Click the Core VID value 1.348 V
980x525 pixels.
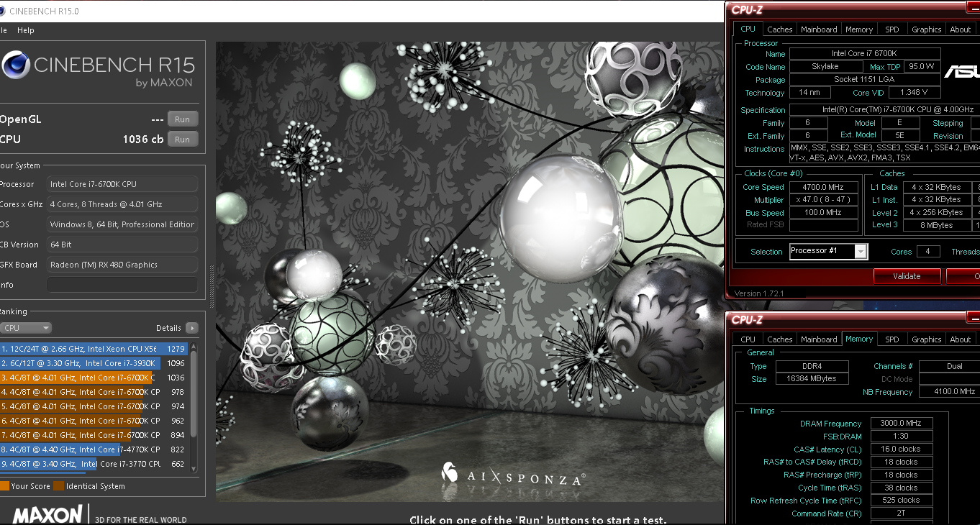pos(915,93)
